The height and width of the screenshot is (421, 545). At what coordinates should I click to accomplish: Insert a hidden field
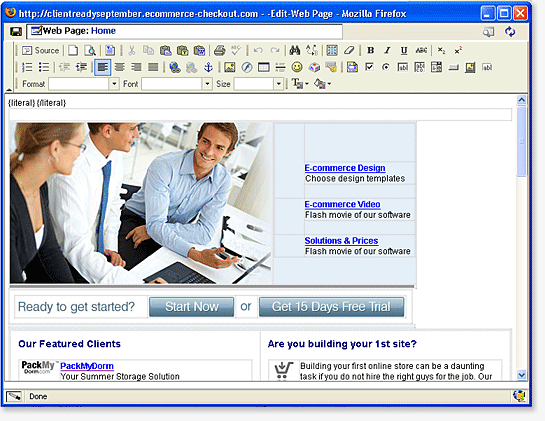coord(487,67)
